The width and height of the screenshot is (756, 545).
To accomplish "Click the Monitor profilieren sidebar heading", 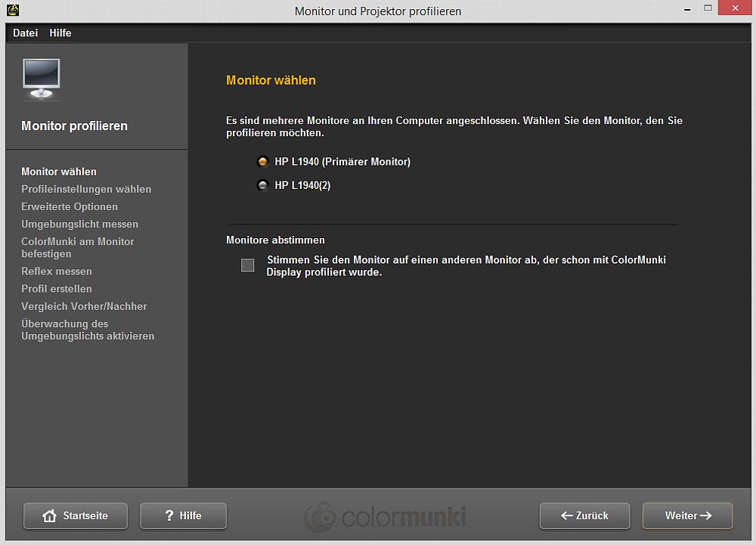I will pyautogui.click(x=74, y=125).
